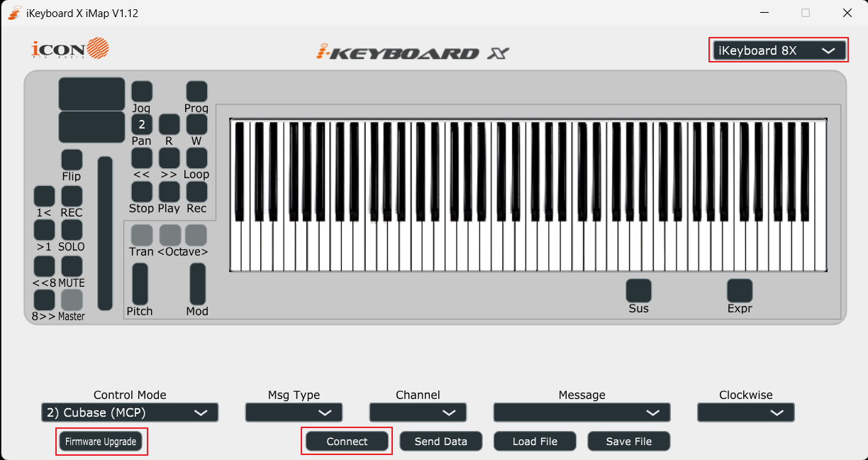The width and height of the screenshot is (868, 460).
Task: Click the Loop pad button
Action: tap(196, 158)
